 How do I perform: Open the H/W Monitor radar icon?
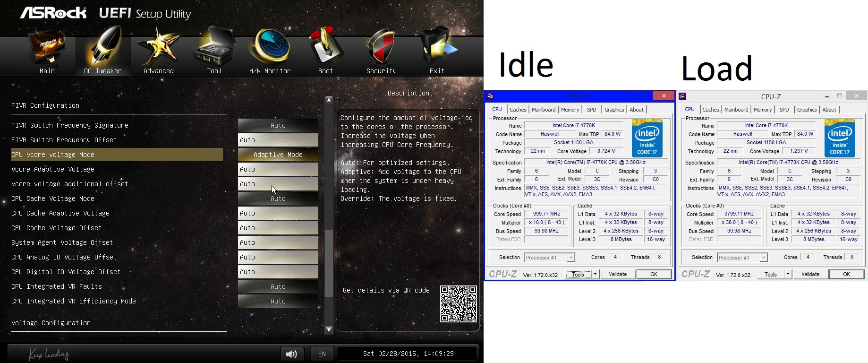click(x=270, y=47)
